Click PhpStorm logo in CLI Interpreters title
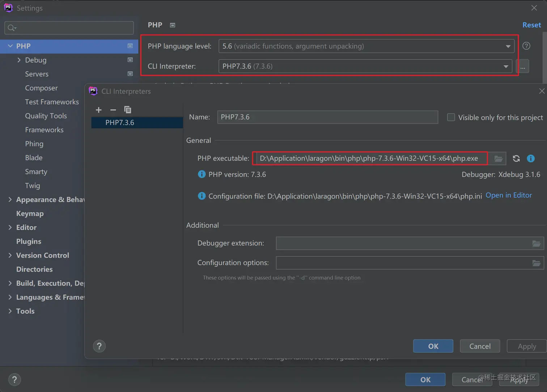Image resolution: width=547 pixels, height=392 pixels. click(93, 91)
